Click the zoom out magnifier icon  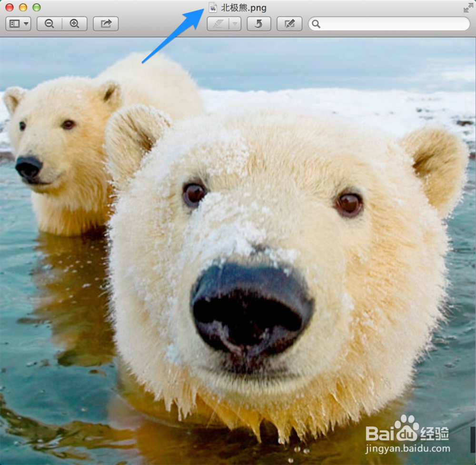point(50,24)
